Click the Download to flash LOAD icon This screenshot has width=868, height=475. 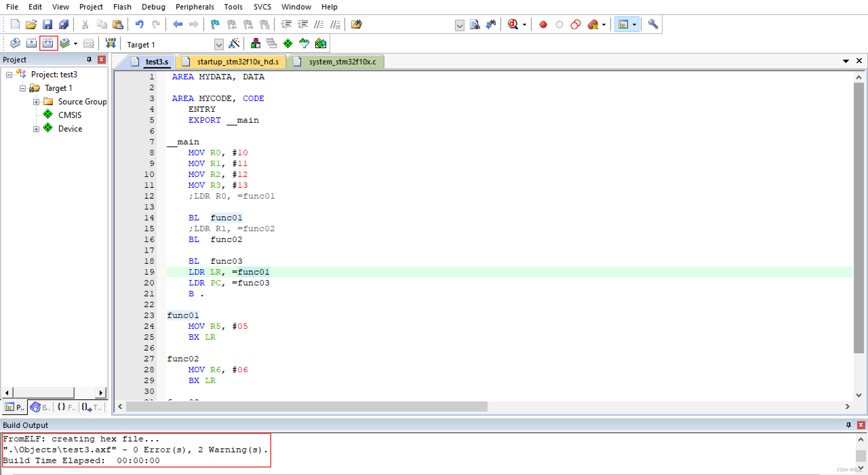(111, 43)
